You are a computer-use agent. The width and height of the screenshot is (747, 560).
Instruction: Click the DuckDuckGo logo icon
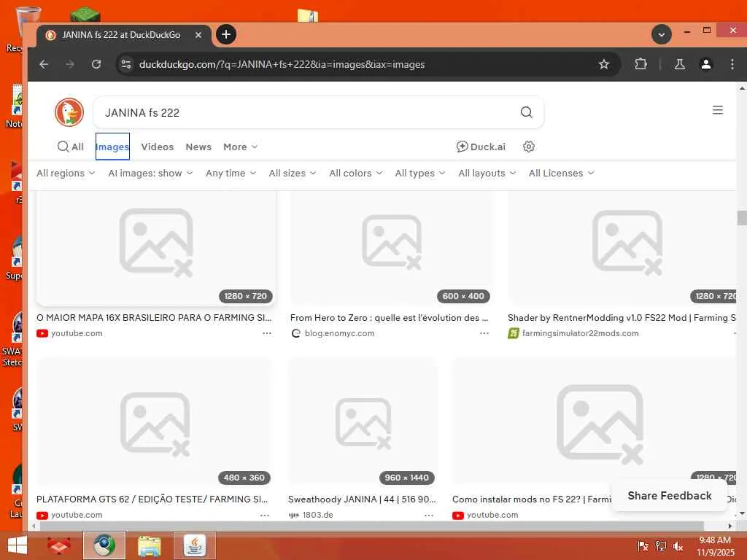[x=69, y=112]
